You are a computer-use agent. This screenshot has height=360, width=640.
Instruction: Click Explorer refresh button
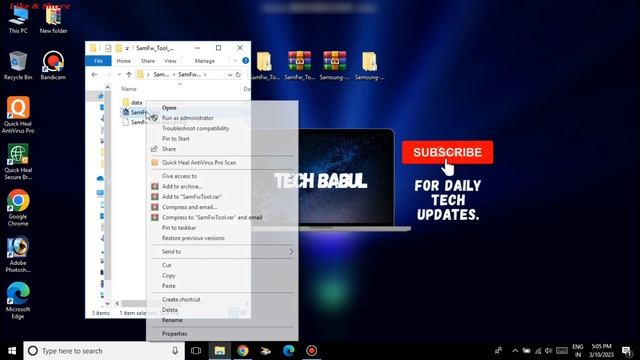click(238, 75)
